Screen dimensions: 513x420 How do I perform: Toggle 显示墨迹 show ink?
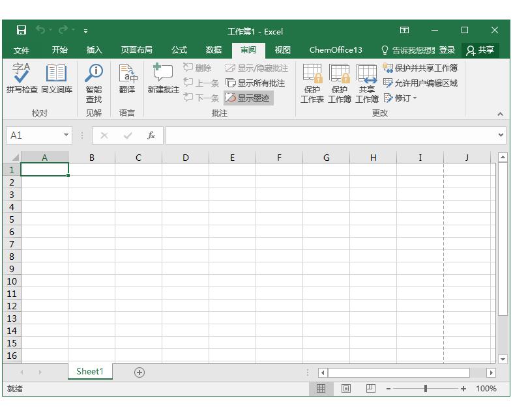pos(248,98)
